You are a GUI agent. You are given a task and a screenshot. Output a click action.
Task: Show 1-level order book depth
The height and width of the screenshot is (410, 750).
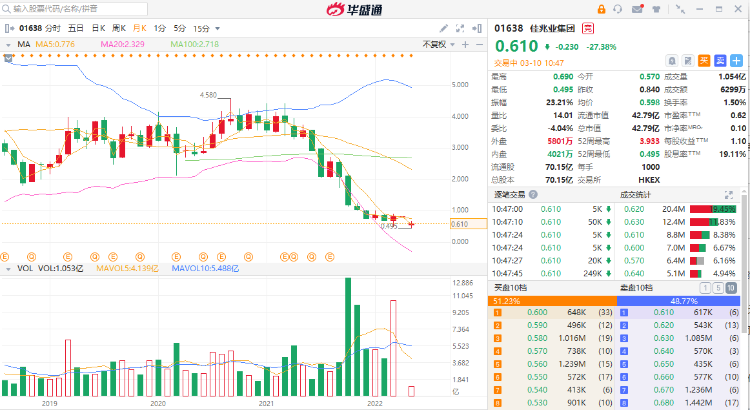click(x=705, y=288)
